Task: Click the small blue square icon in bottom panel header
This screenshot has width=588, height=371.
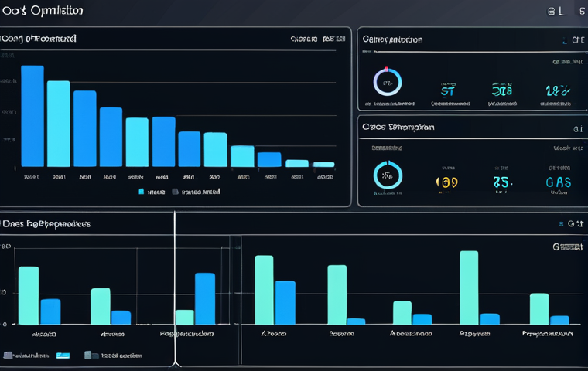Action: [x=562, y=224]
